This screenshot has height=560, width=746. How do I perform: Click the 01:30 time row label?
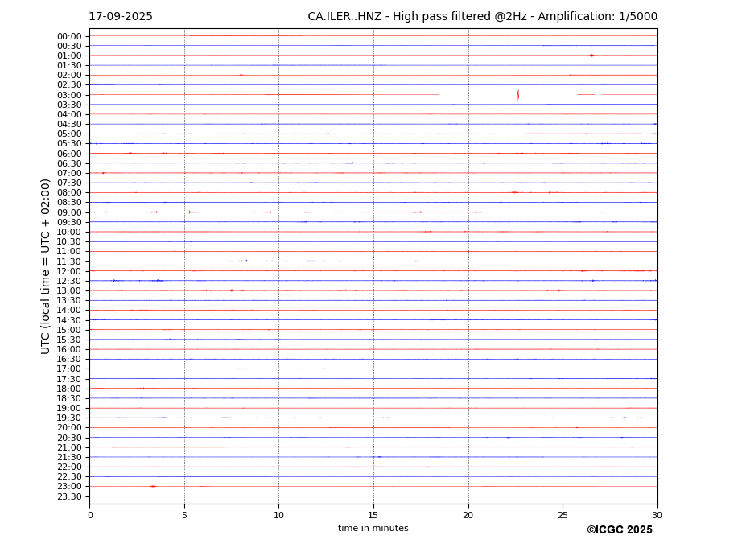(69, 66)
